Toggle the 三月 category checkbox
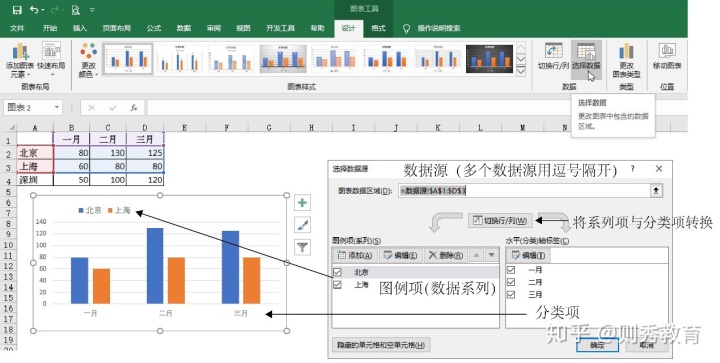Screen dimensions: 720x363 coord(511,295)
